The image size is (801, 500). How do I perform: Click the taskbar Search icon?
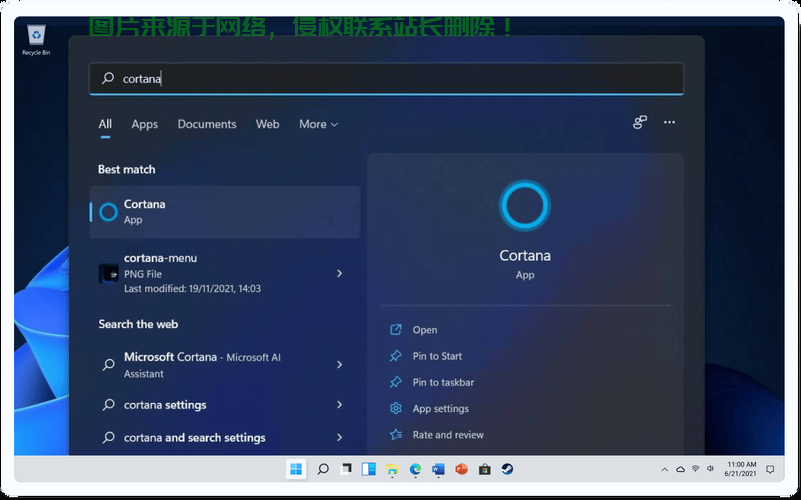323,469
